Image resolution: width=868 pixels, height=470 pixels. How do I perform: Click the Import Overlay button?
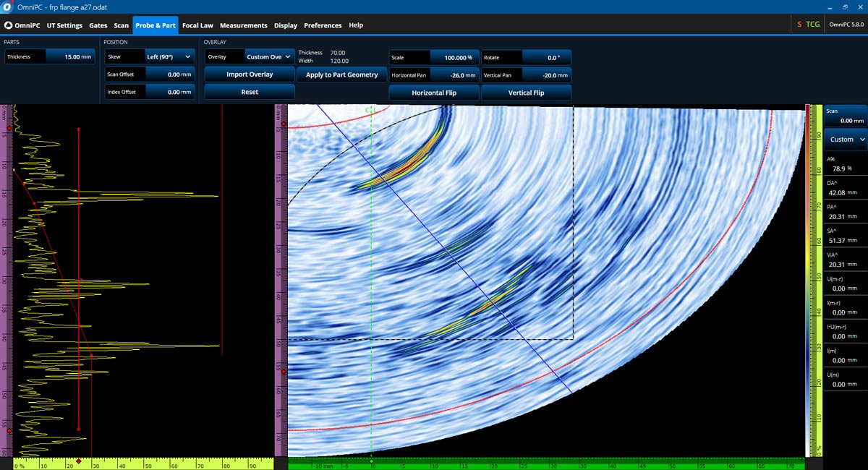pyautogui.click(x=250, y=74)
